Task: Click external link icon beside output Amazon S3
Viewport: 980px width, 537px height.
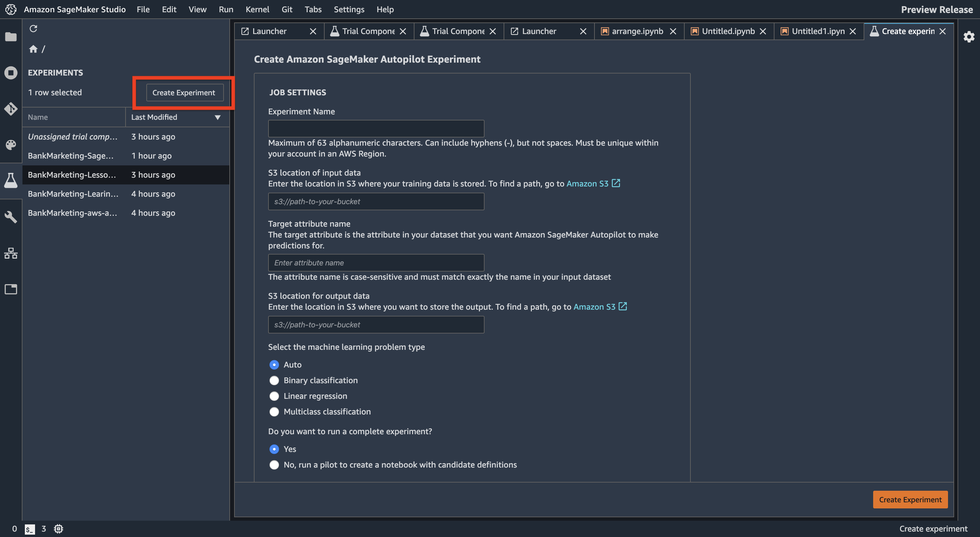Action: 622,306
